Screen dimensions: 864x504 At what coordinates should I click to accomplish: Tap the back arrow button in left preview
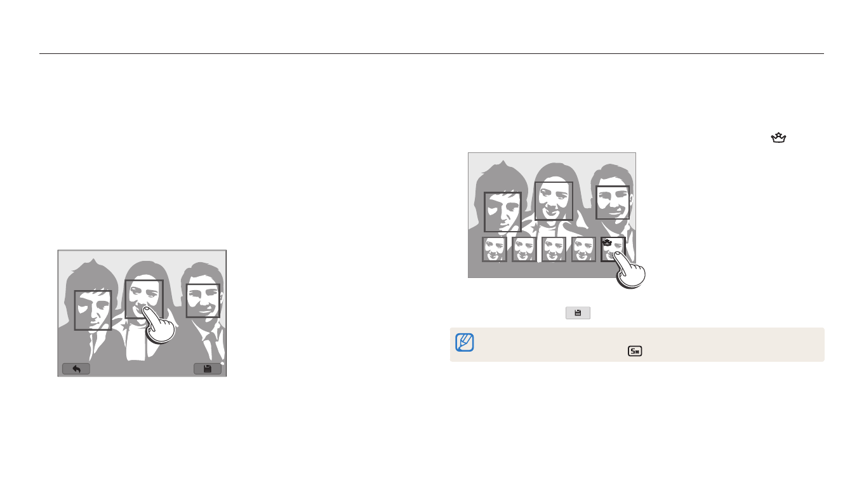coord(76,369)
